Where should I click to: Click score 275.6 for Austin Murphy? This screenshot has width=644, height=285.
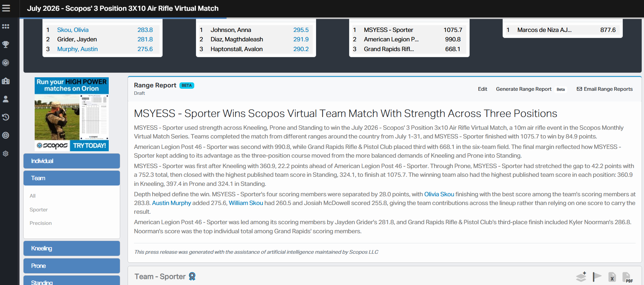145,49
